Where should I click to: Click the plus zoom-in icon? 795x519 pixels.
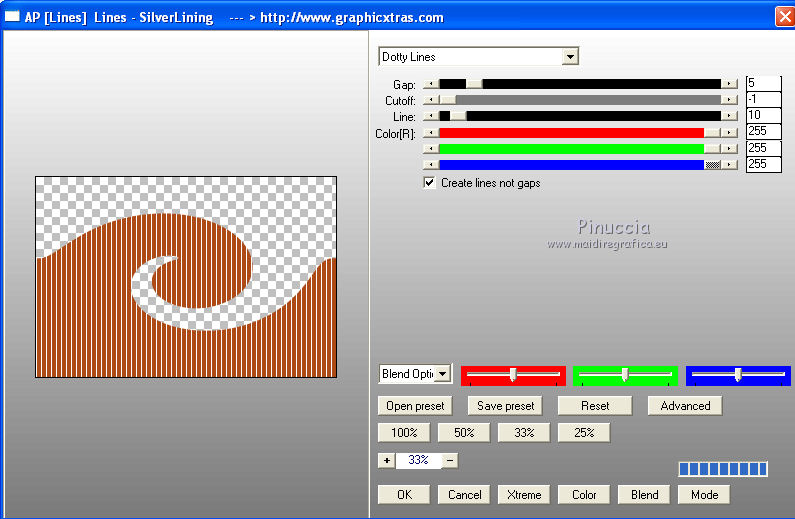tap(386, 460)
